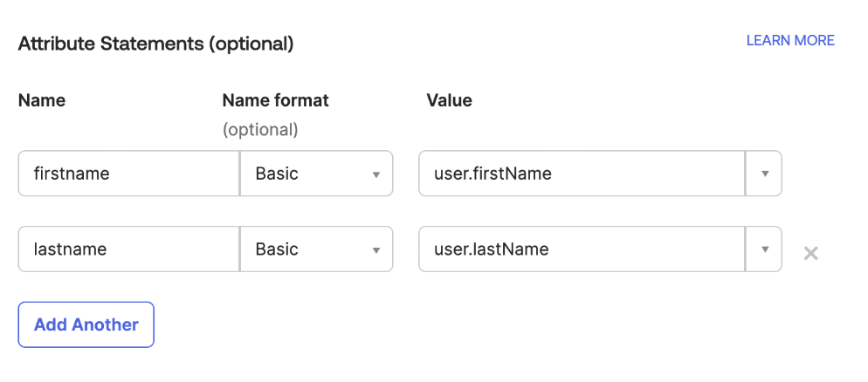Click the Name column label
The image size is (868, 382).
[41, 100]
